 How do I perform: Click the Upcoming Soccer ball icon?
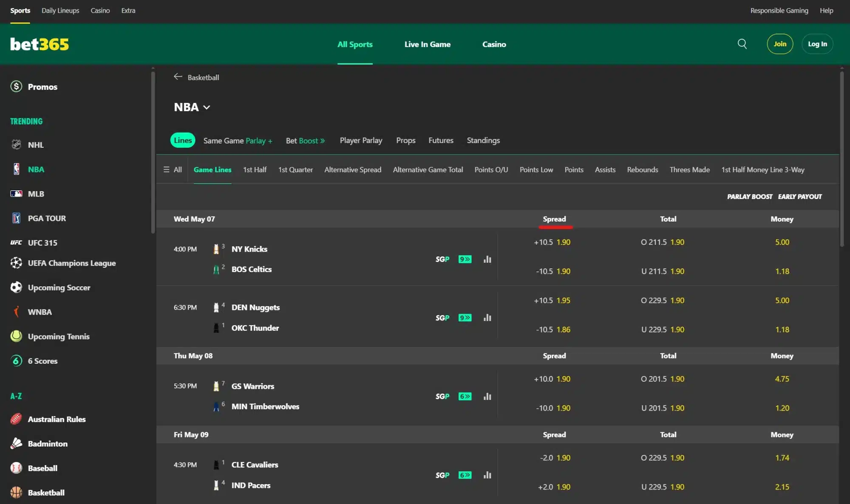[x=16, y=287]
